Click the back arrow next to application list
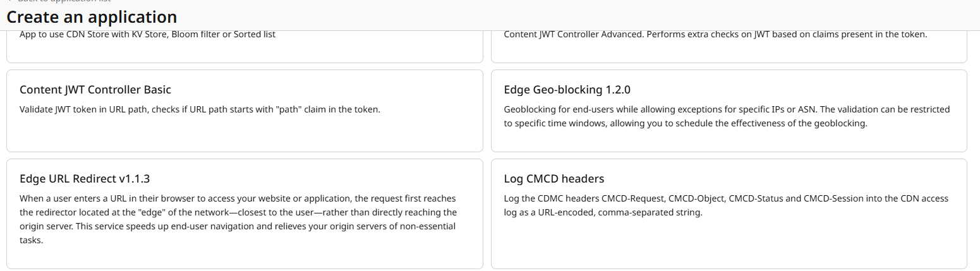Image resolution: width=980 pixels, height=271 pixels. (9, 1)
